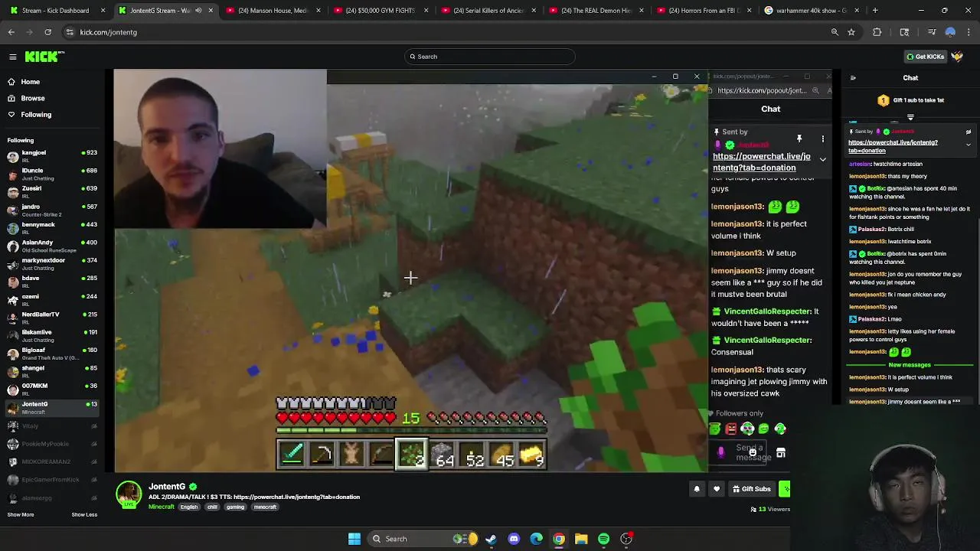Image resolution: width=980 pixels, height=551 pixels.
Task: Open the browser extensions puzzle icon
Action: (x=877, y=32)
